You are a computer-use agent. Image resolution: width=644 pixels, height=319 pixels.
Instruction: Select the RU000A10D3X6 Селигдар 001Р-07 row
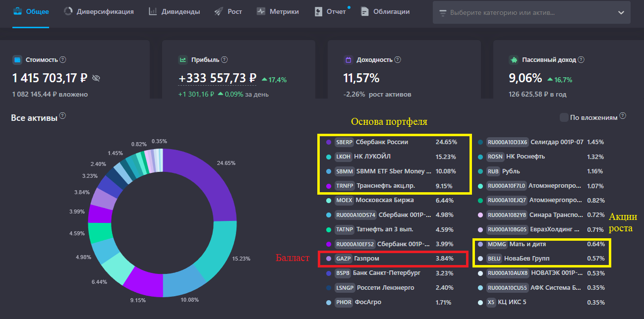pyautogui.click(x=542, y=142)
